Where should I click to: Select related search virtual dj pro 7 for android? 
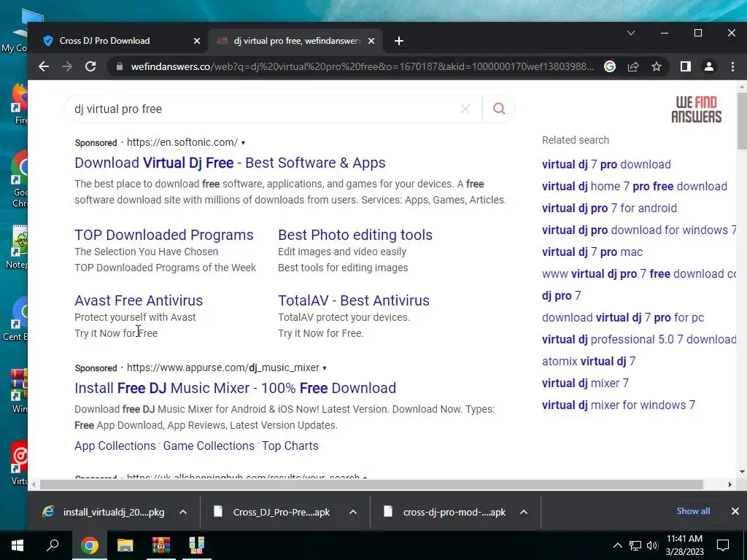[609, 208]
